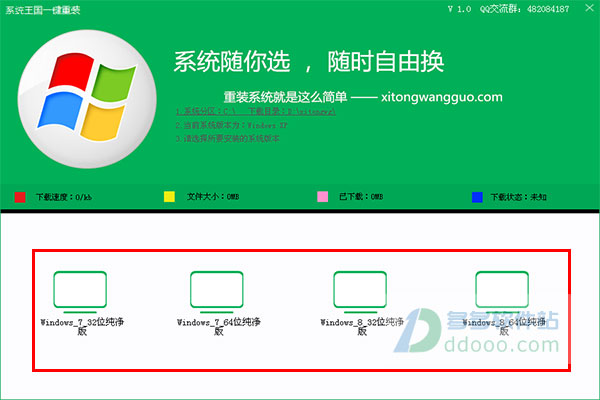Choose the Windows 8 64-bit monitor icon
The image size is (600, 400).
[502, 289]
